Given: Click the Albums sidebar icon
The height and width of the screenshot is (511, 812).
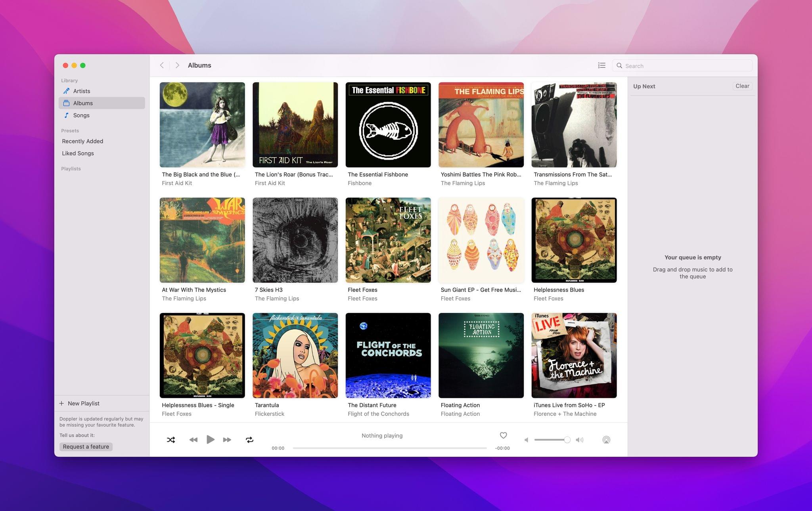Looking at the screenshot, I should [66, 103].
